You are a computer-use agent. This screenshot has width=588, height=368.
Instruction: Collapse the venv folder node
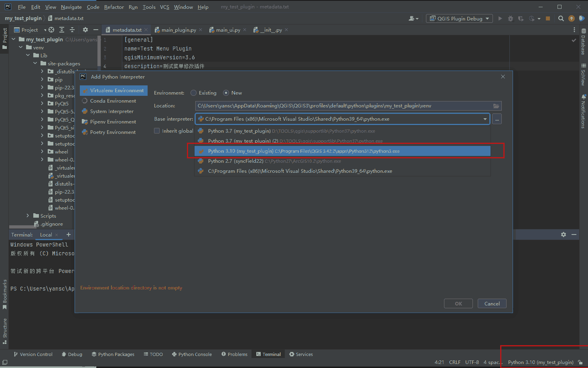[21, 47]
